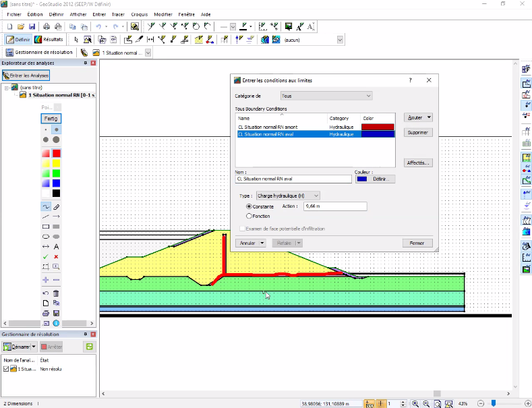Open the Modifier menu
This screenshot has height=408, width=532.
[x=163, y=14]
